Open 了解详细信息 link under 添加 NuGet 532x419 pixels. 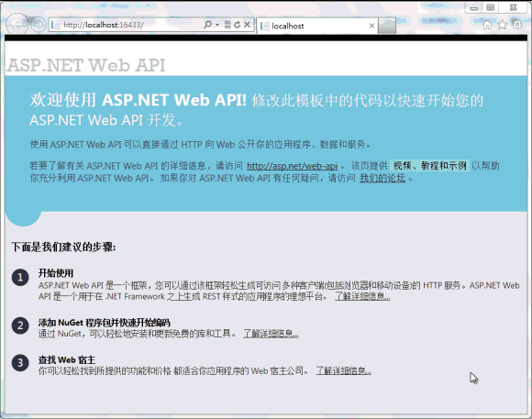(272, 334)
